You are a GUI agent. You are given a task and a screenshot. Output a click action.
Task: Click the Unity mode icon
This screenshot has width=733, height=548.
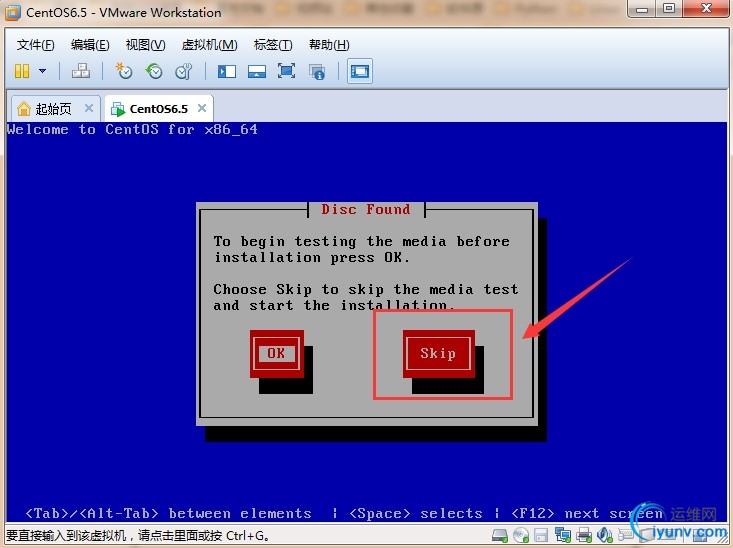(x=317, y=72)
